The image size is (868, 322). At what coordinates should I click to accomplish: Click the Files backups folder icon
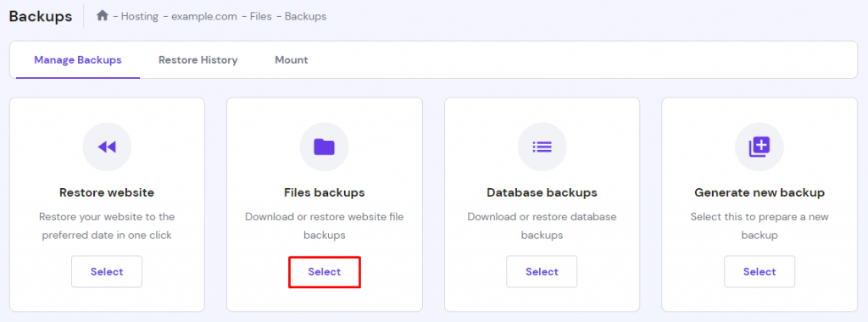tap(325, 147)
